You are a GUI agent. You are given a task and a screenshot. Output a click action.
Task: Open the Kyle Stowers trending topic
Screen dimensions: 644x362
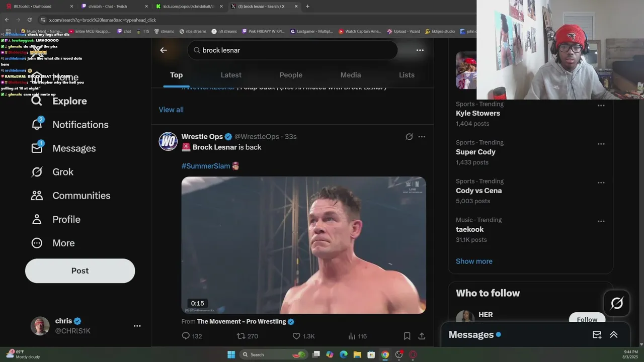[478, 113]
